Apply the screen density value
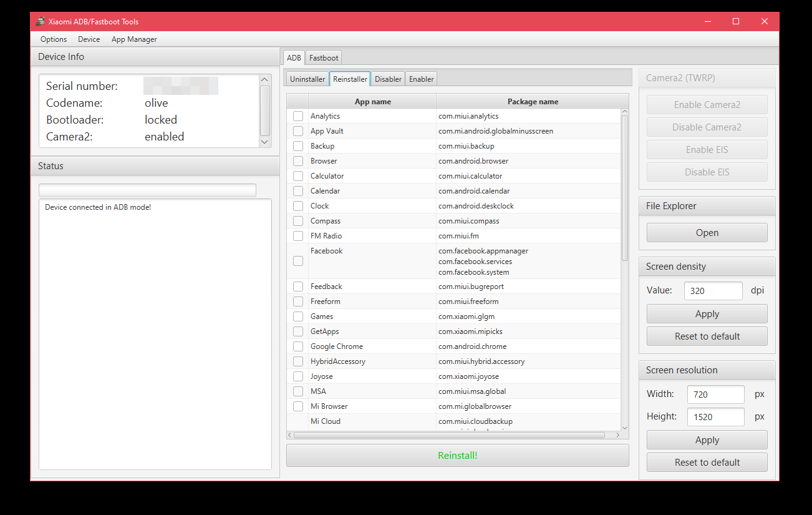812x515 pixels. (707, 314)
